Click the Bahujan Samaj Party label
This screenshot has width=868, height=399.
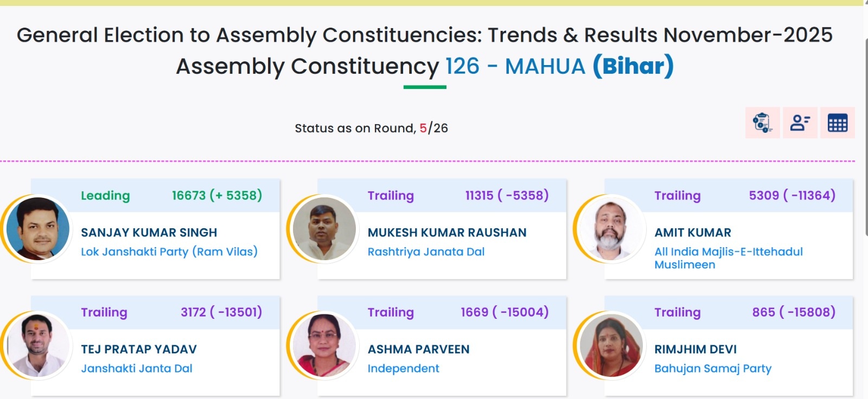[712, 368]
